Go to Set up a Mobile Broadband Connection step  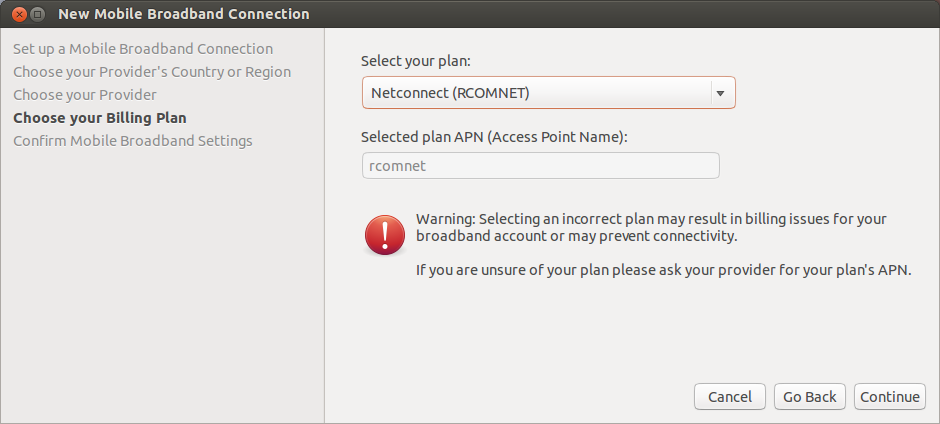click(143, 49)
